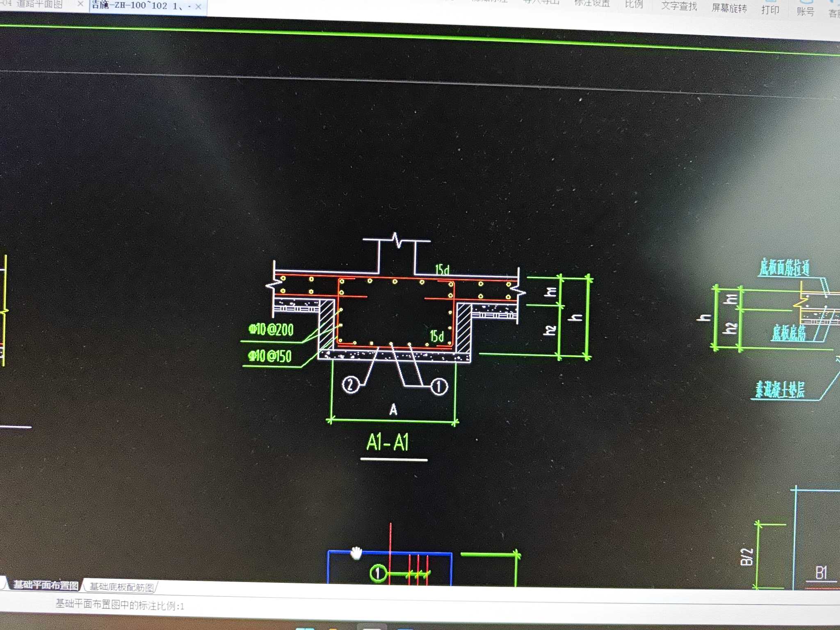Click the green circled 1 marker in the blue rectangle
This screenshot has height=630, width=840.
(378, 573)
